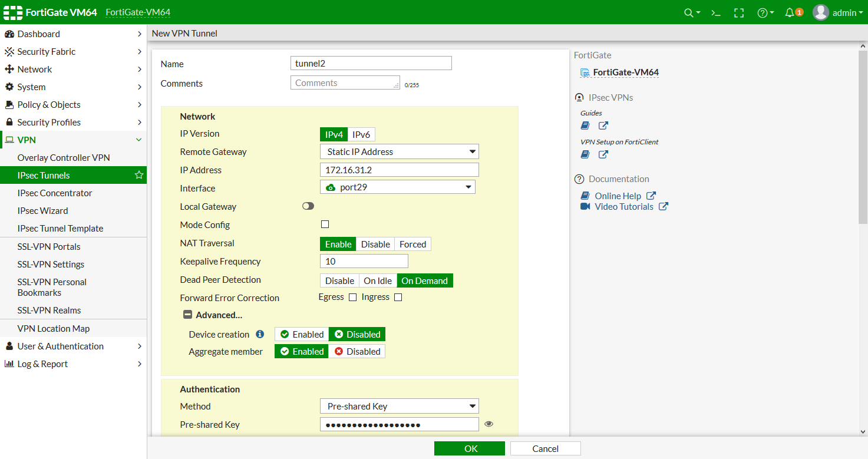Viewport: 868px width, 459px height.
Task: Click the Keepalive Frequency field
Action: [x=364, y=261]
